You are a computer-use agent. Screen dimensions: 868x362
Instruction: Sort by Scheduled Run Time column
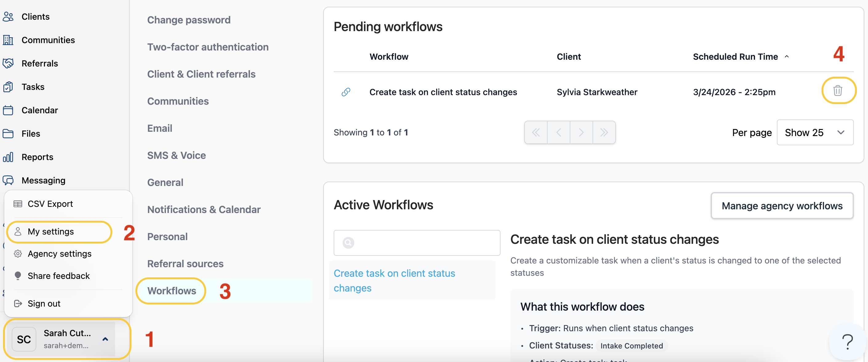[735, 57]
